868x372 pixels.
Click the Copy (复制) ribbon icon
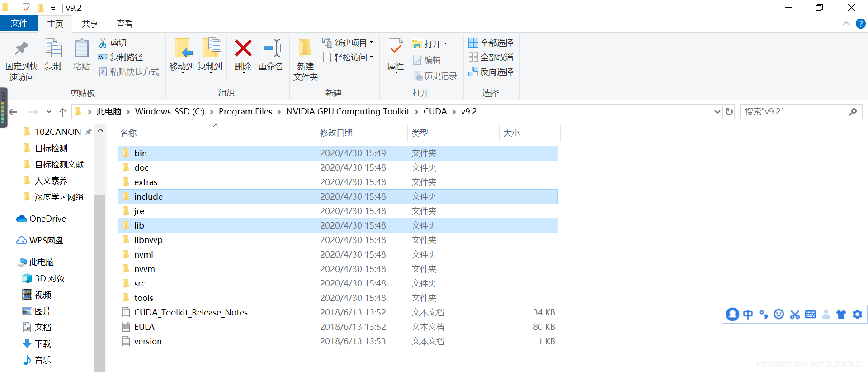pos(53,48)
